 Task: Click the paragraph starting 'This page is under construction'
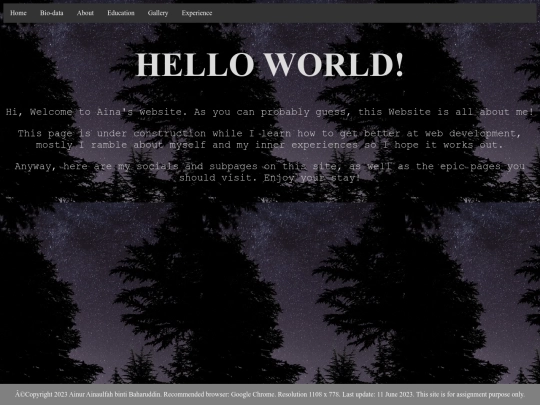270,139
